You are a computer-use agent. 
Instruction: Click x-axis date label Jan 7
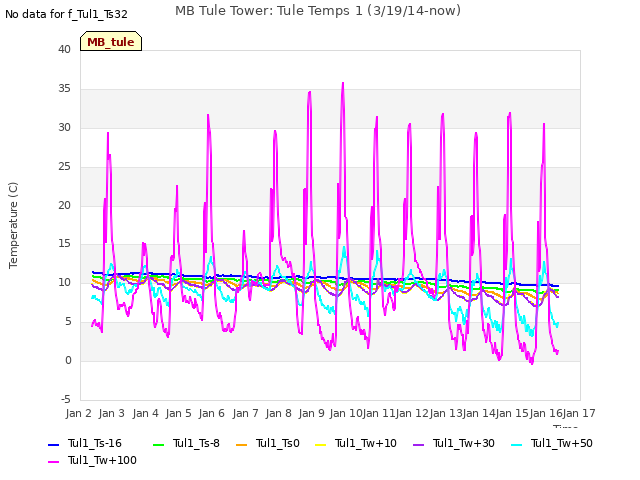point(245,413)
